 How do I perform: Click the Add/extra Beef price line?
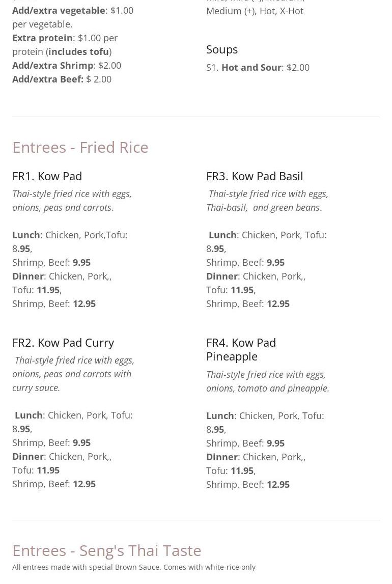[62, 79]
